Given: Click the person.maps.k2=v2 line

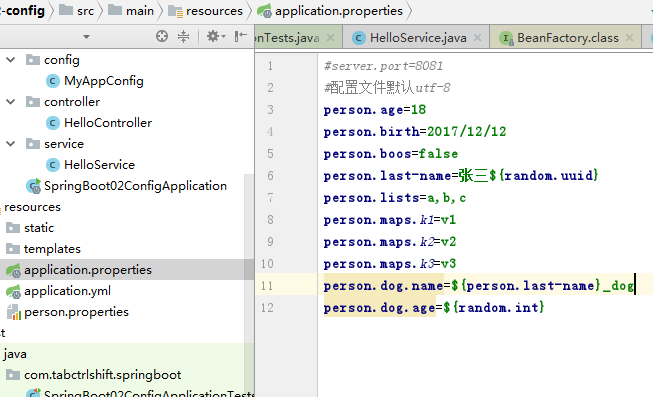Looking at the screenshot, I should point(390,242).
